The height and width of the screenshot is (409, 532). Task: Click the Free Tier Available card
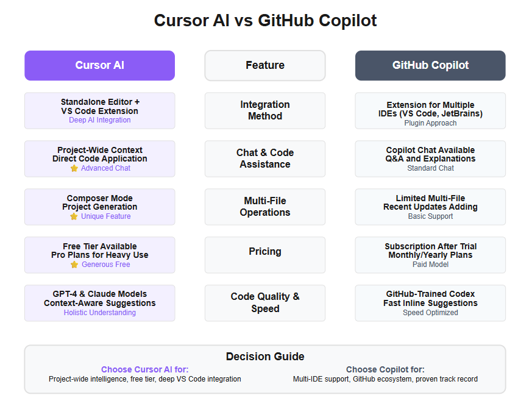100,255
